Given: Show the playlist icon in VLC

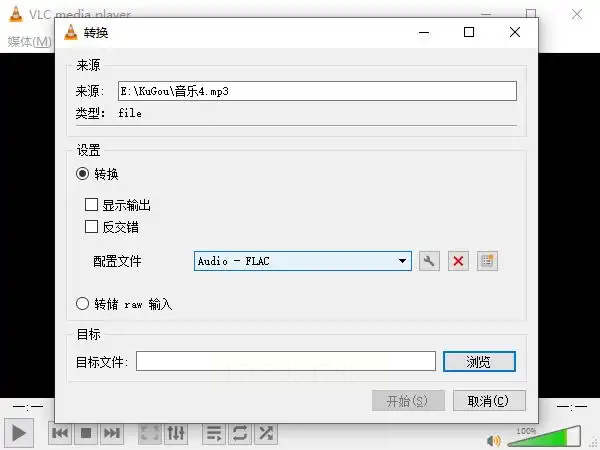Looking at the screenshot, I should pyautogui.click(x=214, y=433).
